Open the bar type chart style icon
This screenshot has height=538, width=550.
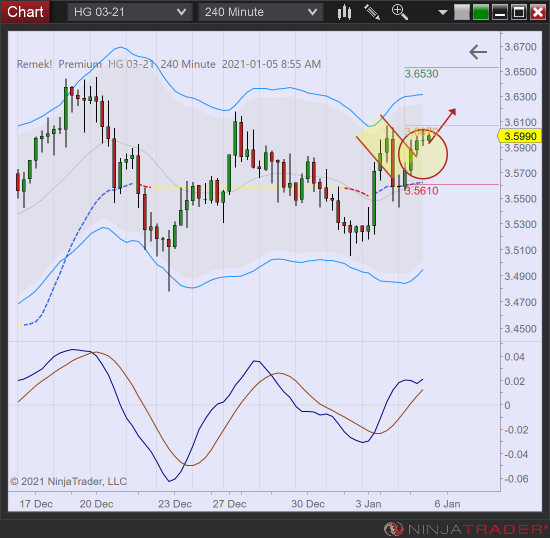coord(344,12)
